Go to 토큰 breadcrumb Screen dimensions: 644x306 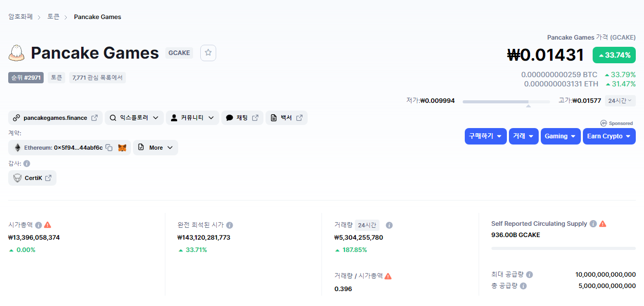53,17
